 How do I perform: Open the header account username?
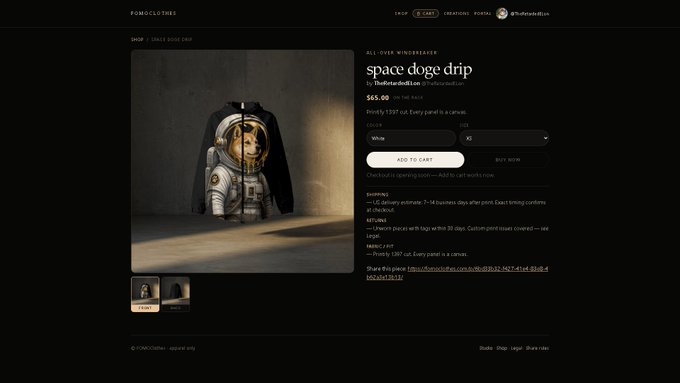530,14
